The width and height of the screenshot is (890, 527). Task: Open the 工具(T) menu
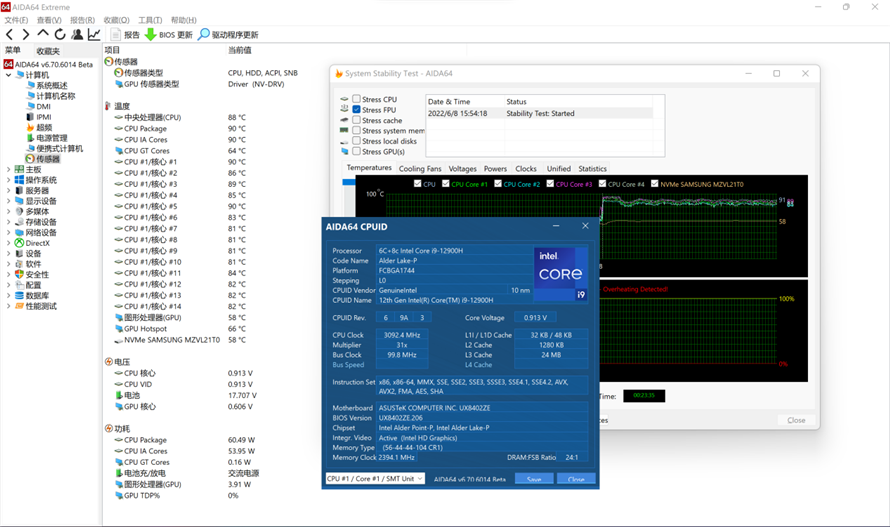pos(150,20)
